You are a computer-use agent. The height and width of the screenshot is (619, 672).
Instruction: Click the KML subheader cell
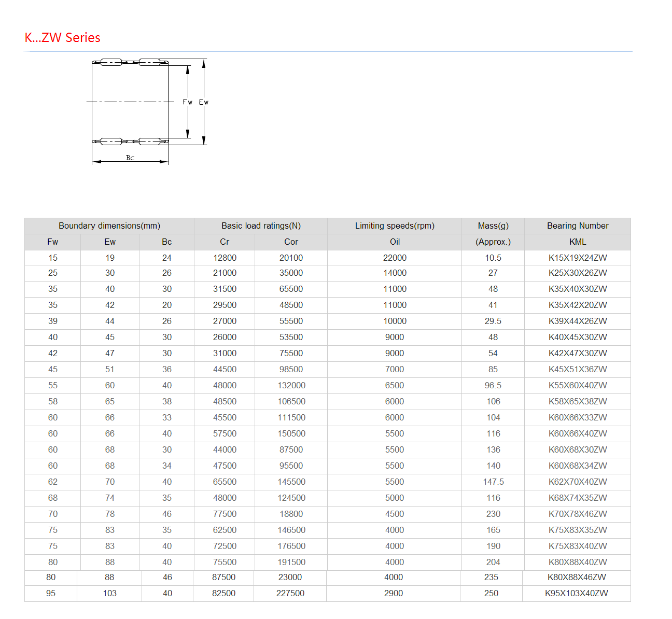click(x=578, y=242)
